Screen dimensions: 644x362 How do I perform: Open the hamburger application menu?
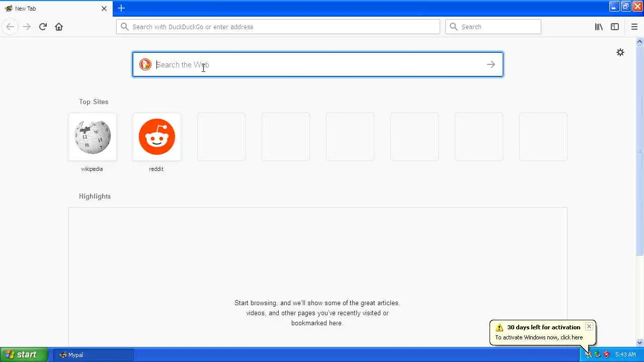point(634,27)
